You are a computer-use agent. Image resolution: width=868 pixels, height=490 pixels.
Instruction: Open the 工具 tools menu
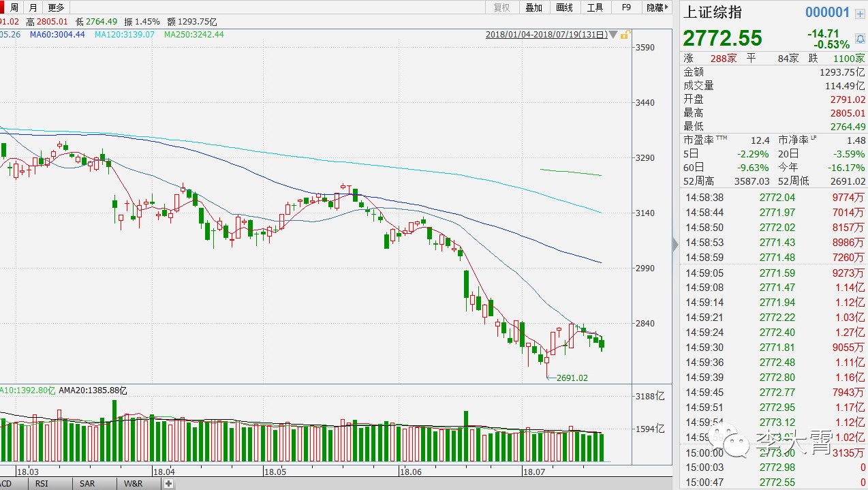[x=595, y=7]
